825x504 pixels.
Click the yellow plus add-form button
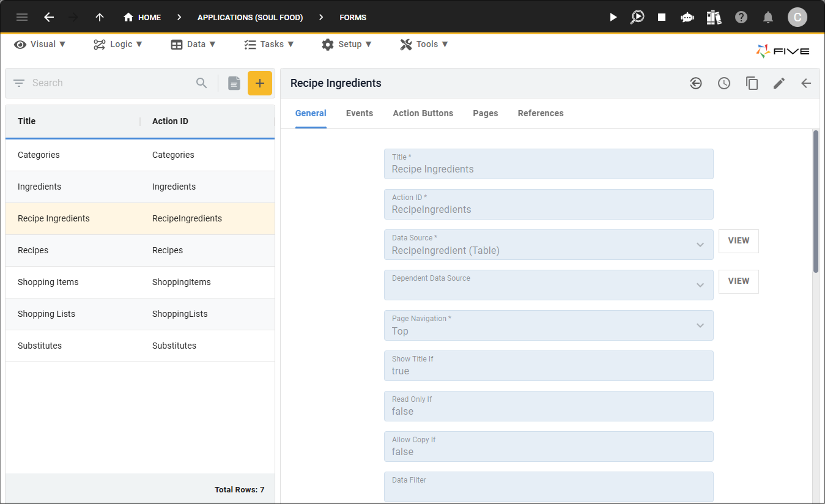pyautogui.click(x=259, y=83)
